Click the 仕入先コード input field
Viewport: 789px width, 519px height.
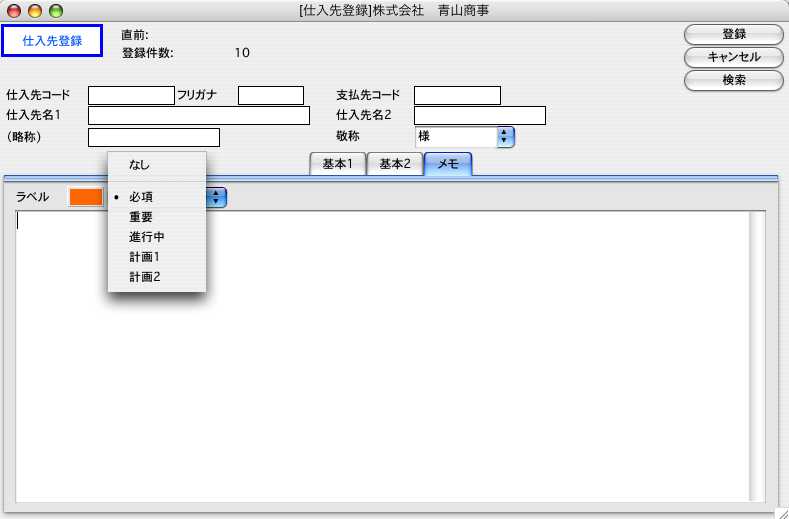pyautogui.click(x=131, y=96)
